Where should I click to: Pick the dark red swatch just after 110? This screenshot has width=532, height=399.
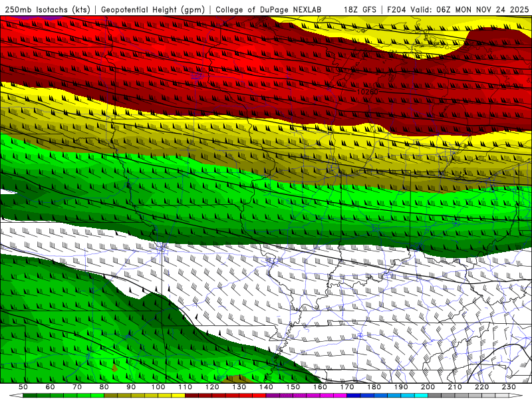tap(192, 395)
